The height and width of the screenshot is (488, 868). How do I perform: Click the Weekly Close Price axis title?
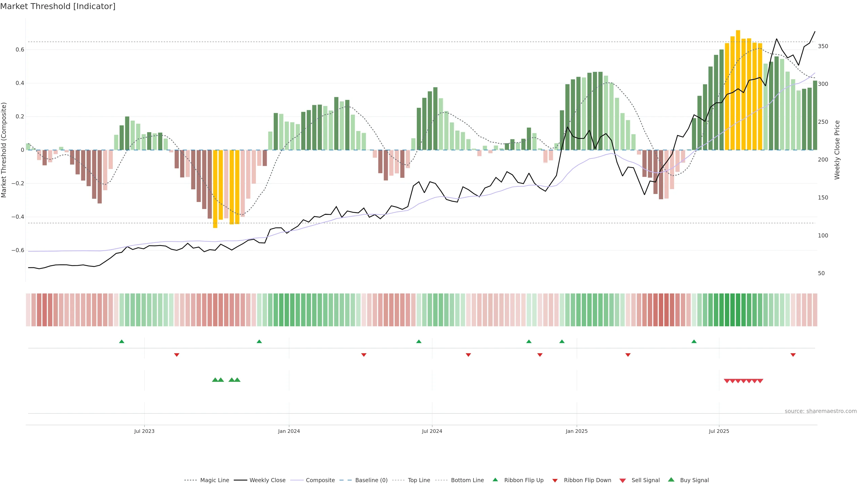837,150
